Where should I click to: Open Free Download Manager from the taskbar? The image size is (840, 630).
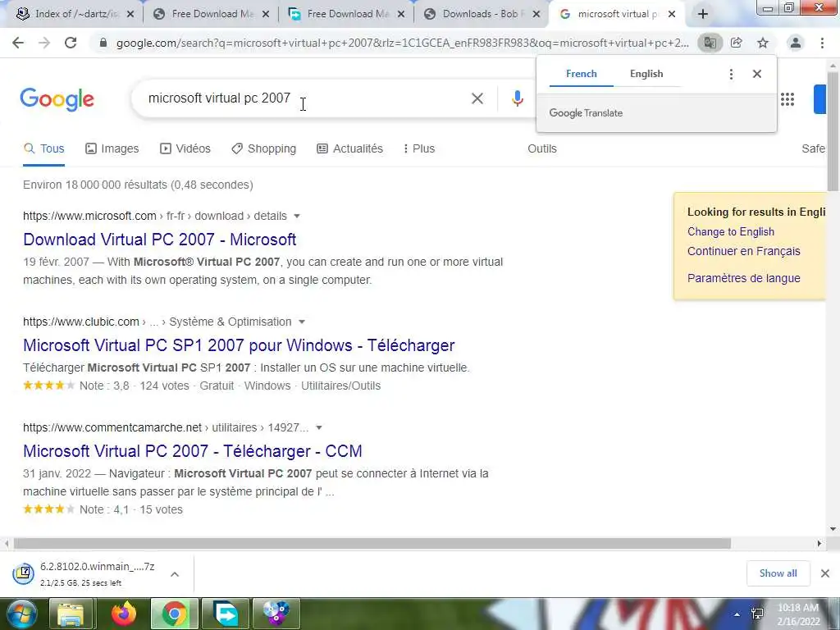click(x=226, y=614)
